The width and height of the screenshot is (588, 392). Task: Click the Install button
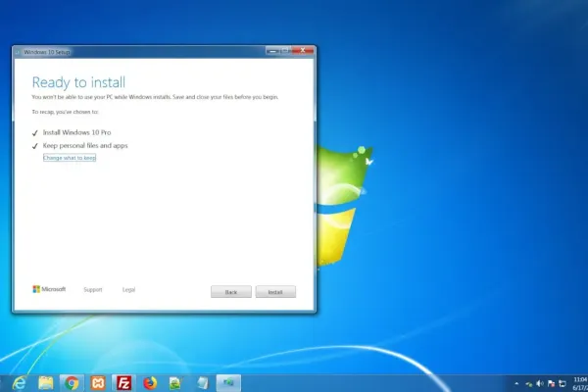(x=275, y=292)
